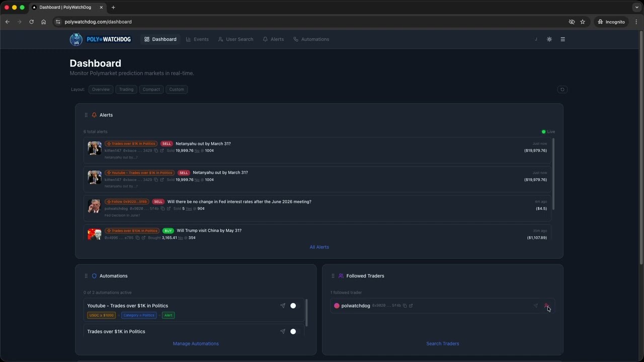
Task: Select the Compact layout
Action: click(x=151, y=89)
